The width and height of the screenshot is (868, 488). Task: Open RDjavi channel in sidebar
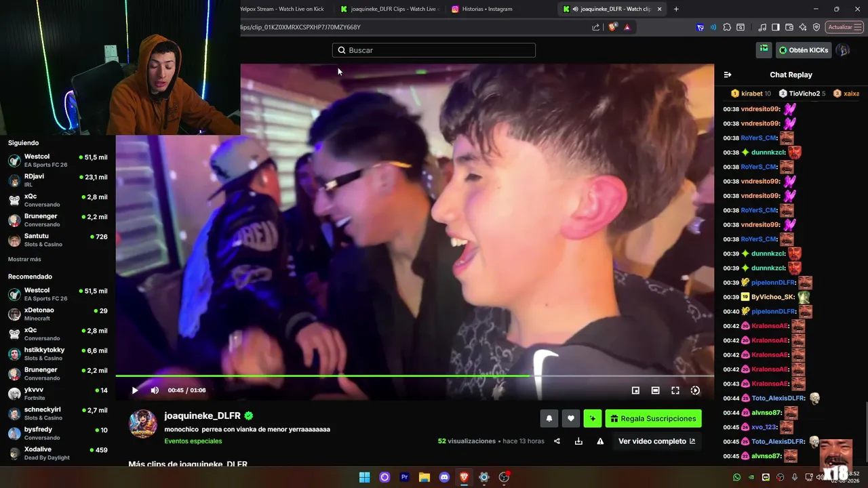point(58,180)
